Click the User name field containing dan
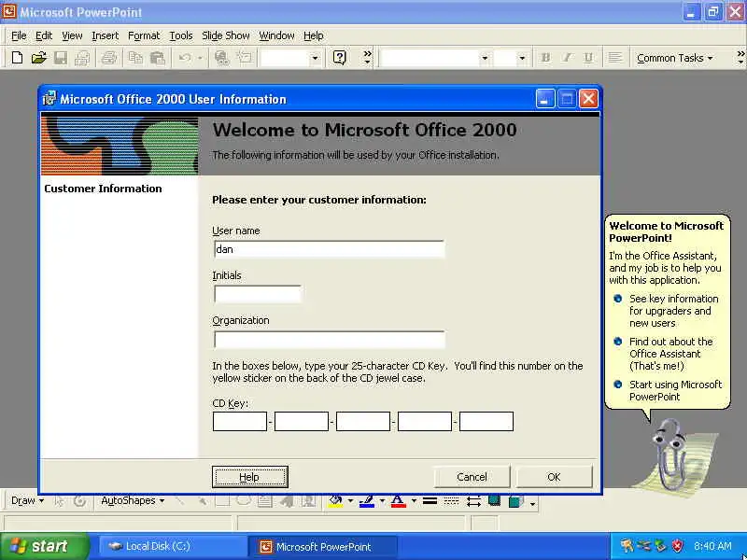The width and height of the screenshot is (747, 560). (x=330, y=249)
